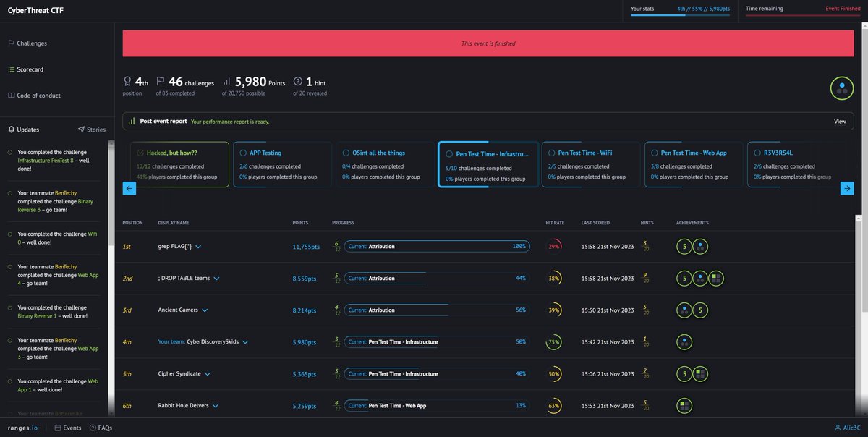Click the list icon beside Scorecard
Screen dimensions: 868x437
tap(11, 69)
